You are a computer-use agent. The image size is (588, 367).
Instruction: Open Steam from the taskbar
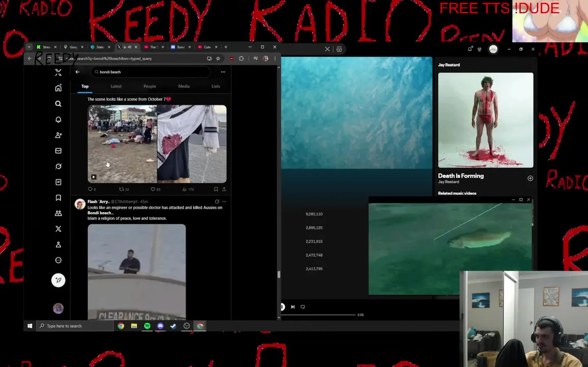173,326
